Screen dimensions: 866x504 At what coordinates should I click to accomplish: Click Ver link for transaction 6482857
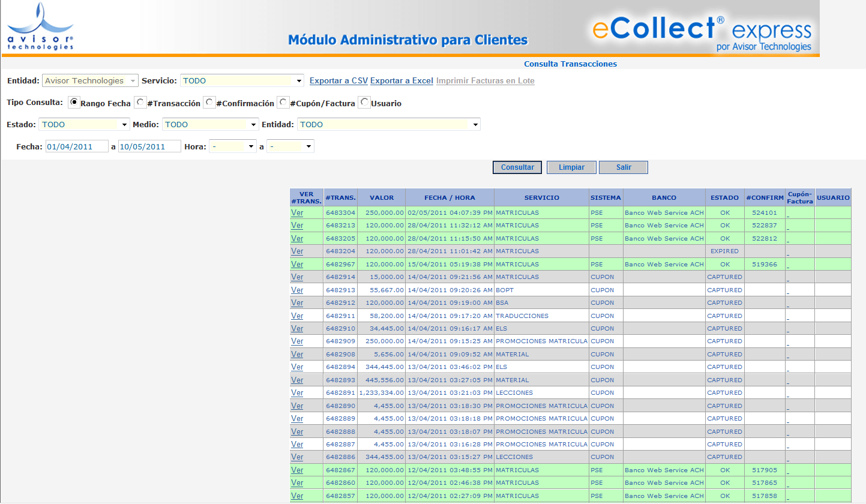click(x=297, y=496)
